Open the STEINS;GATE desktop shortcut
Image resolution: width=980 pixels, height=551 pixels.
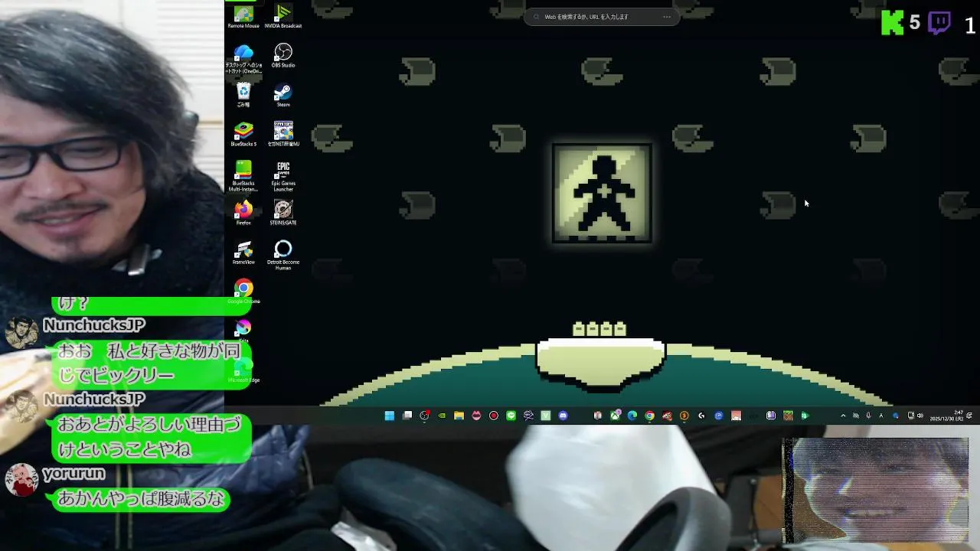coord(283,213)
